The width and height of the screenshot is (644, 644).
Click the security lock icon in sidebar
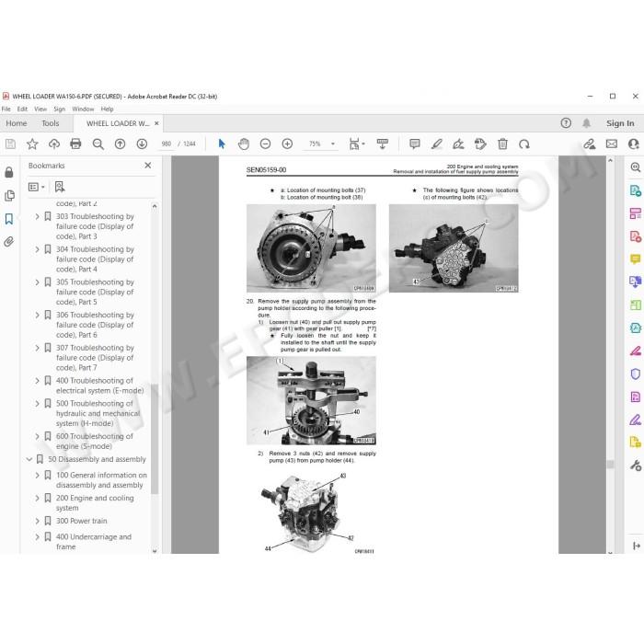(x=9, y=172)
